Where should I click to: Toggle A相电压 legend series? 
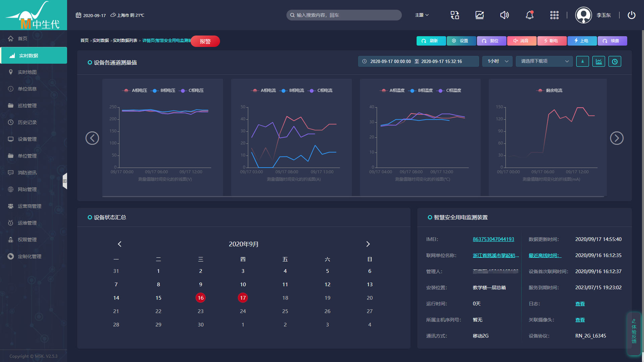135,90
